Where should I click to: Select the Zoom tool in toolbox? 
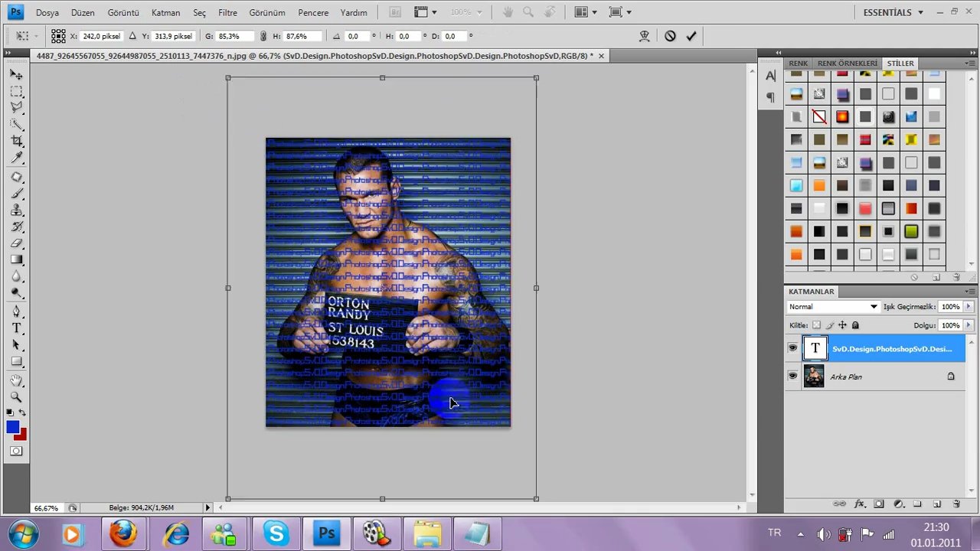tap(16, 397)
